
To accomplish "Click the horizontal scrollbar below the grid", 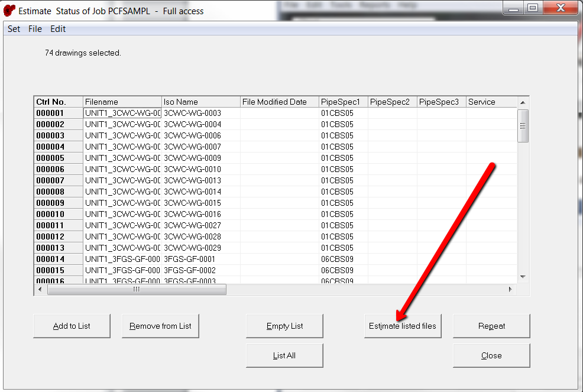I will (x=136, y=290).
